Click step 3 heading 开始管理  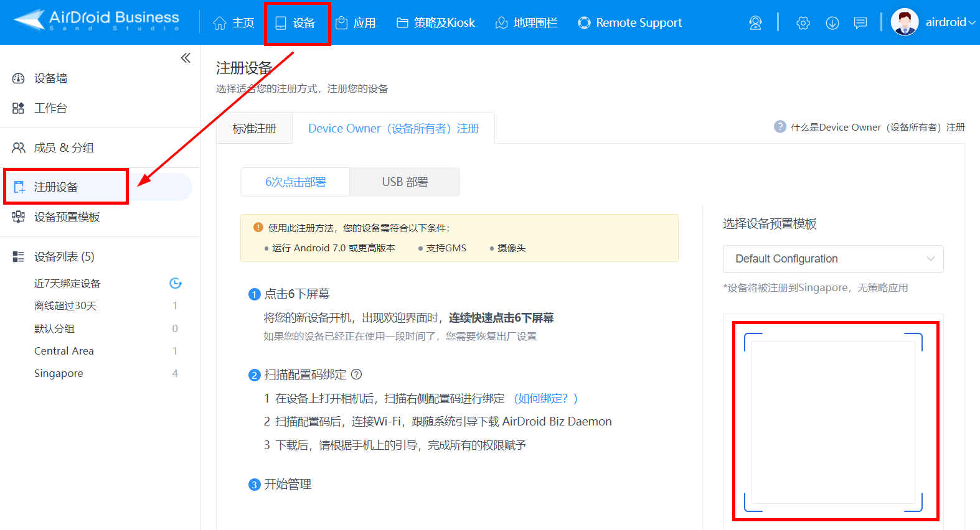click(x=288, y=485)
